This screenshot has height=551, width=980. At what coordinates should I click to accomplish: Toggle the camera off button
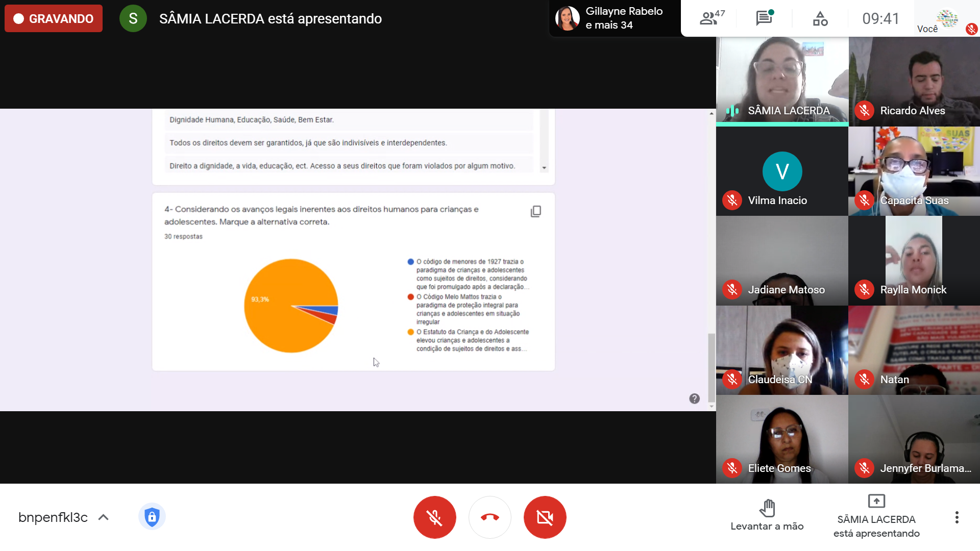(545, 517)
